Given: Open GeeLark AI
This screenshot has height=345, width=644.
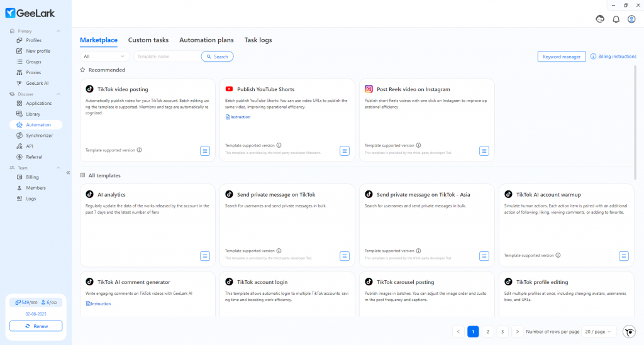Looking at the screenshot, I should click(37, 83).
